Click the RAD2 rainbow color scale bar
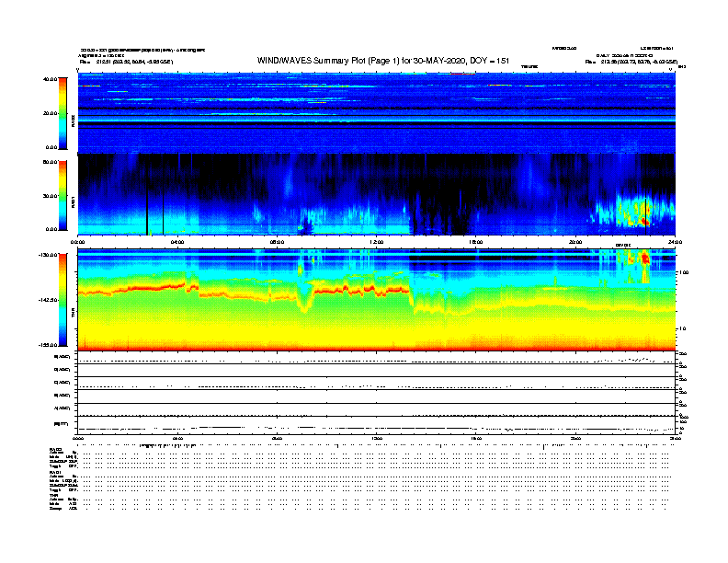 click(63, 113)
